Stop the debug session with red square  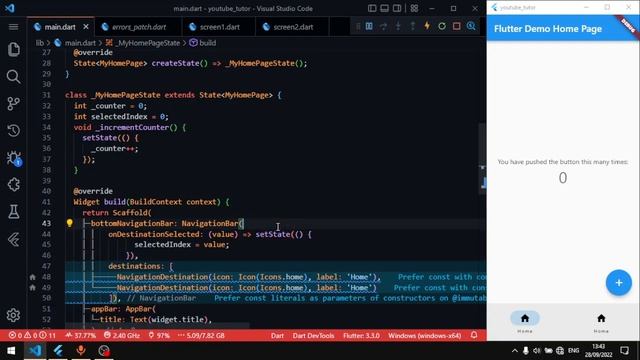pos(456,27)
